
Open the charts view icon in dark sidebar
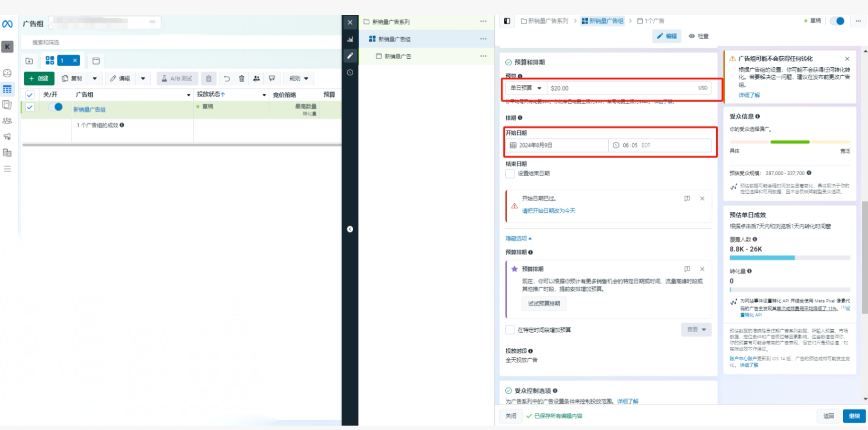(x=350, y=39)
